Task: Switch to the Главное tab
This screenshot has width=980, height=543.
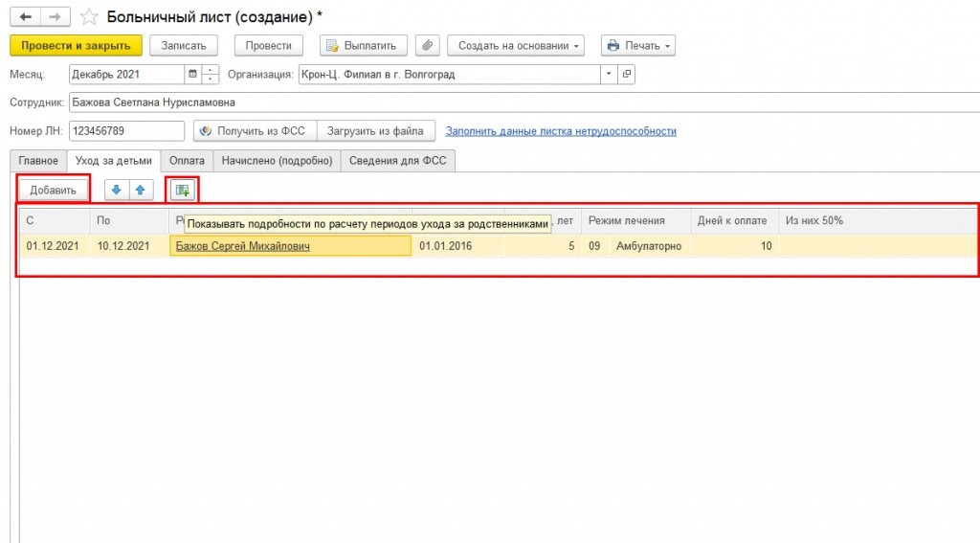Action: [37, 161]
